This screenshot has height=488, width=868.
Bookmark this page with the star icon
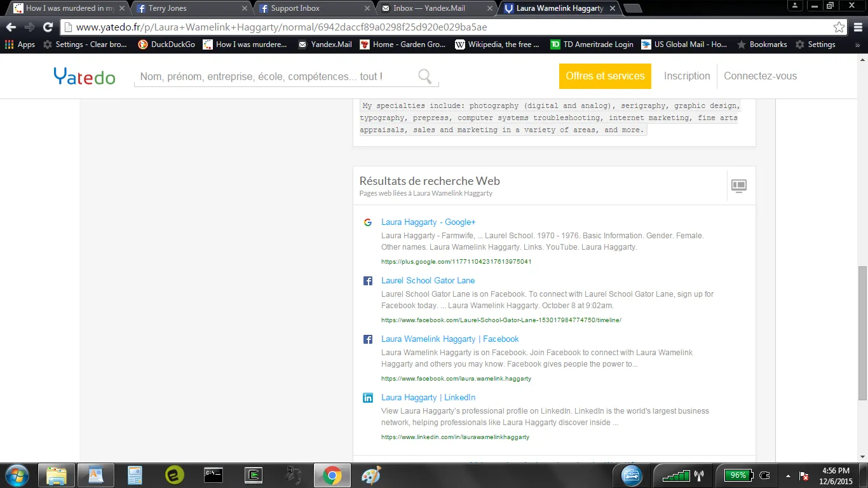coord(839,27)
